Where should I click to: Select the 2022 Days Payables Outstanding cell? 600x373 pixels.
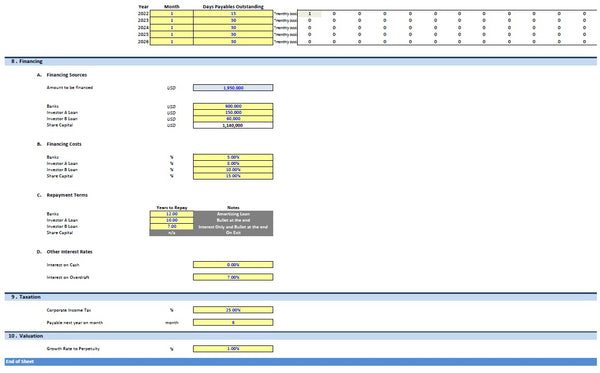click(233, 14)
